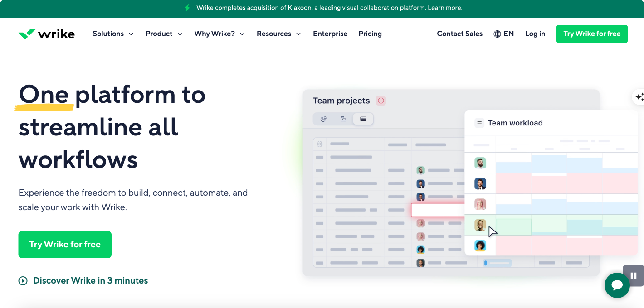644x308 pixels.
Task: Expand the Solutions chevron arrow
Action: (131, 34)
